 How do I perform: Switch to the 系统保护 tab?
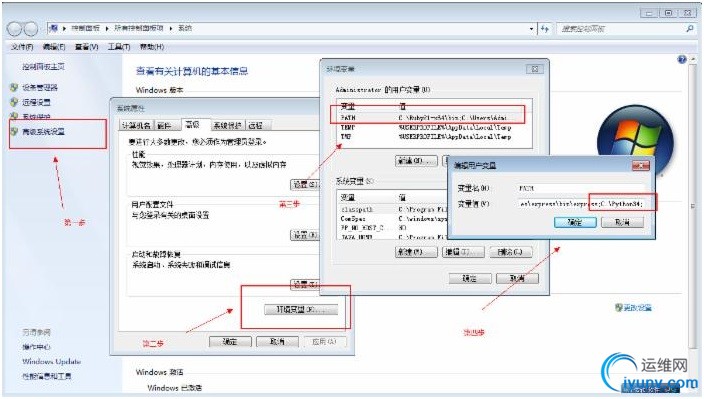228,126
